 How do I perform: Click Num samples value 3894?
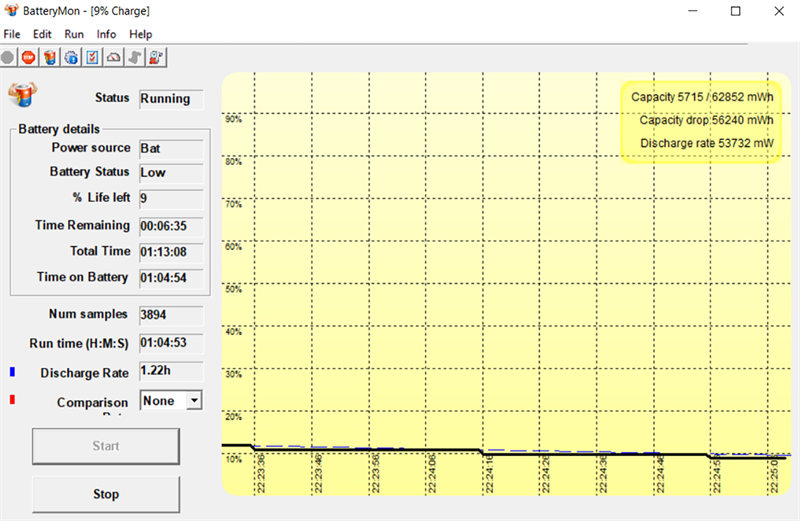(x=171, y=315)
